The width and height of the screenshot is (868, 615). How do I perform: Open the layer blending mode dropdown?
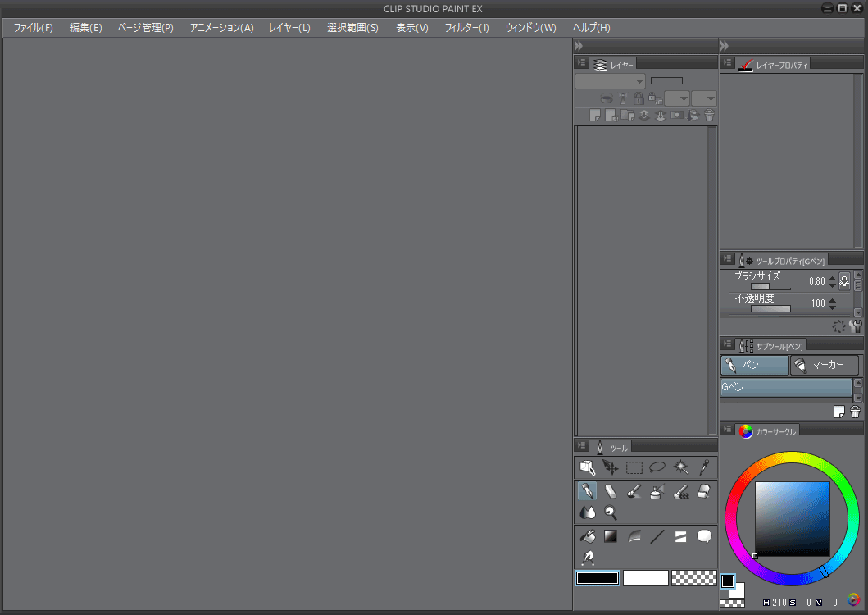tap(610, 80)
